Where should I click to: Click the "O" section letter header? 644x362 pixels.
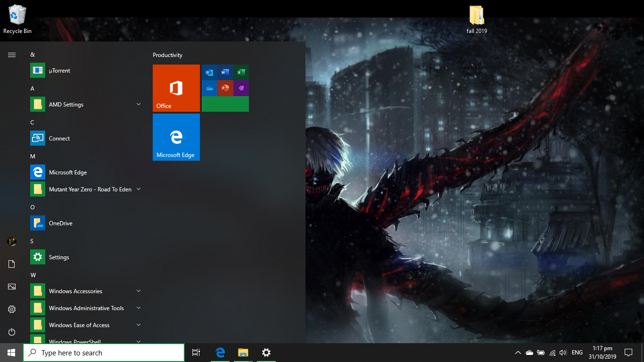pos(33,207)
